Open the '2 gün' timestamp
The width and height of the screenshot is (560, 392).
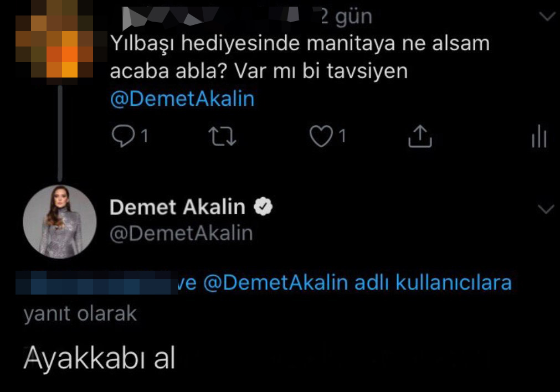tap(346, 17)
